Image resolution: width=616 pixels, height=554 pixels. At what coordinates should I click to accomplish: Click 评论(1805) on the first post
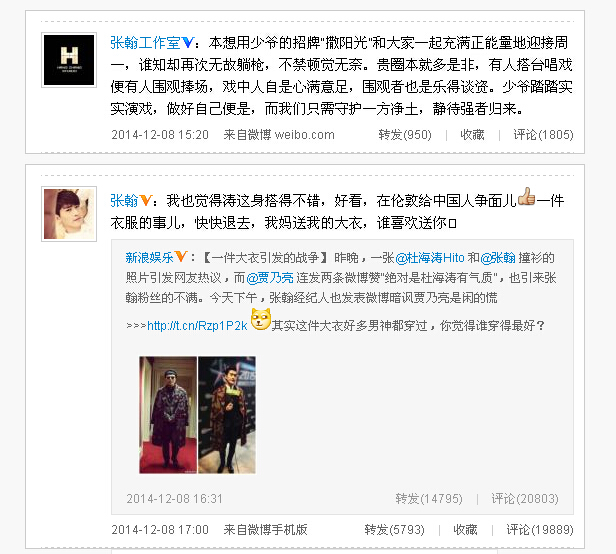(x=543, y=135)
